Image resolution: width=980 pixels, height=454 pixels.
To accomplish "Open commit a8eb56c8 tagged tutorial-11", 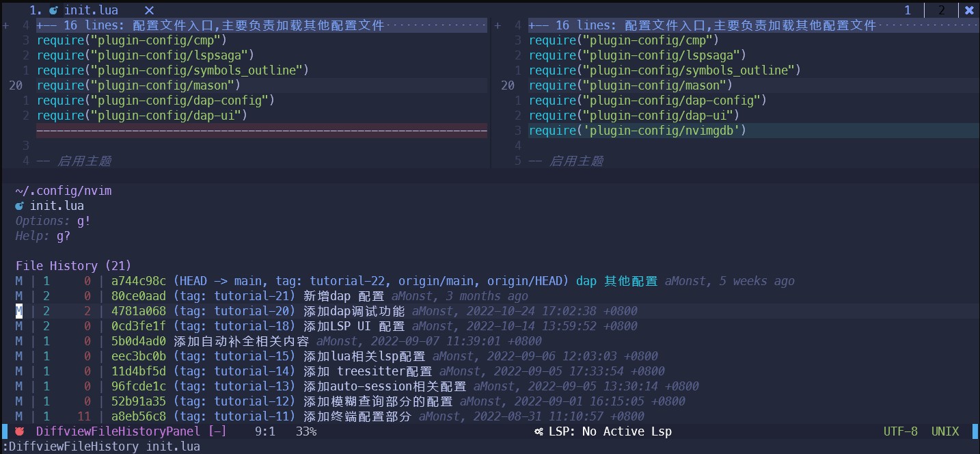I will [138, 416].
